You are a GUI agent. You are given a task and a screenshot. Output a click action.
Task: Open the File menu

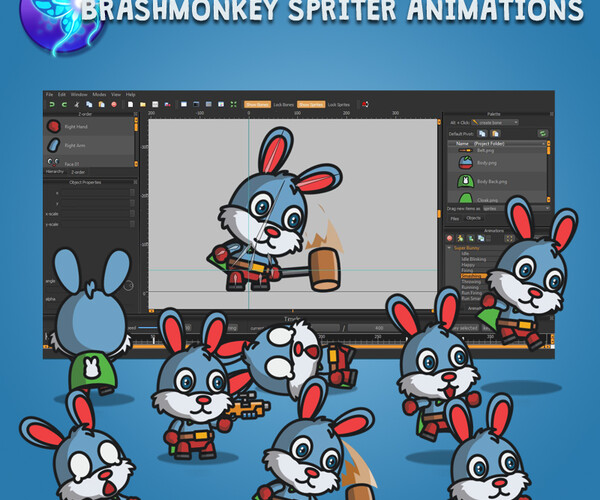(x=49, y=94)
